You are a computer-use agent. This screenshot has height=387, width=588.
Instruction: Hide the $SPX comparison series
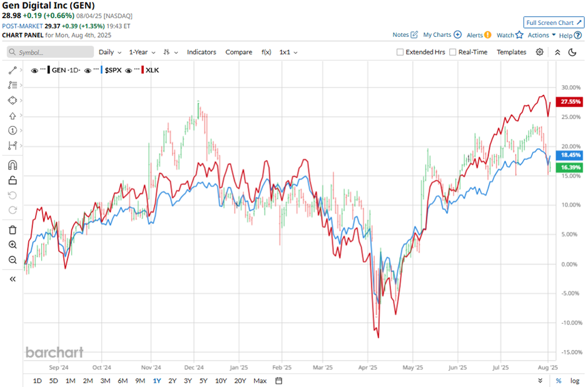click(x=88, y=71)
